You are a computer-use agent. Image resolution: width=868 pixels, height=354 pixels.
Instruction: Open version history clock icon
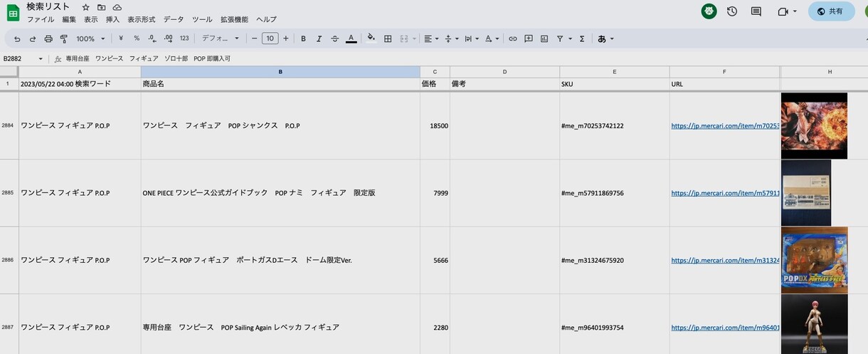pyautogui.click(x=732, y=11)
